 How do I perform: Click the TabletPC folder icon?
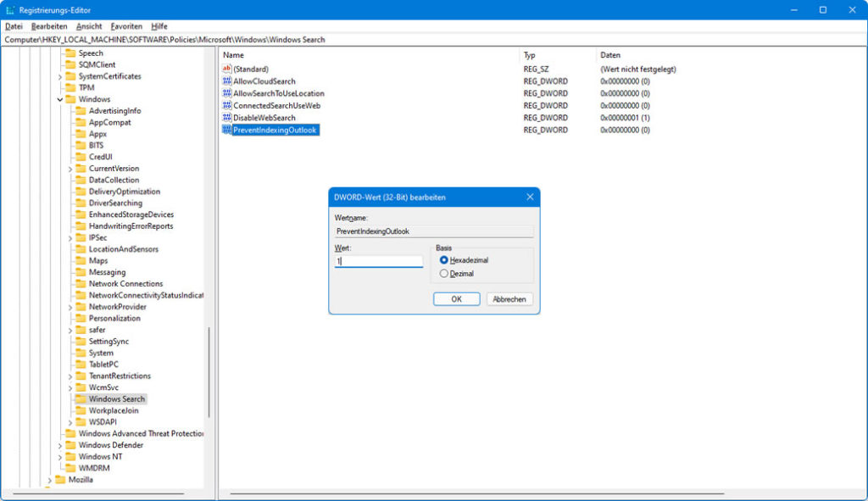(81, 365)
